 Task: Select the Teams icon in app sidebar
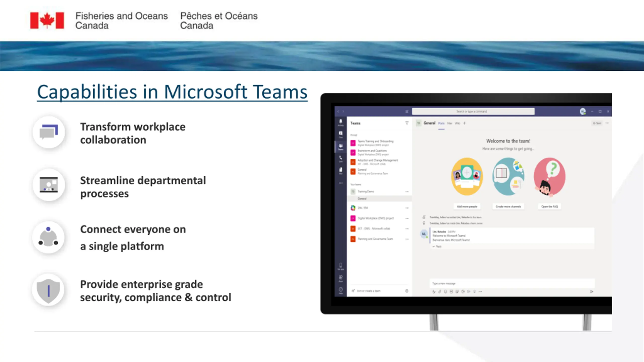tap(341, 147)
